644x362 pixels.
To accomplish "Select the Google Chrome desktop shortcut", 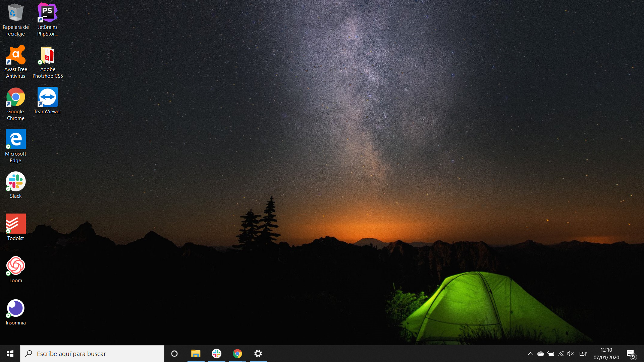I will pyautogui.click(x=15, y=105).
